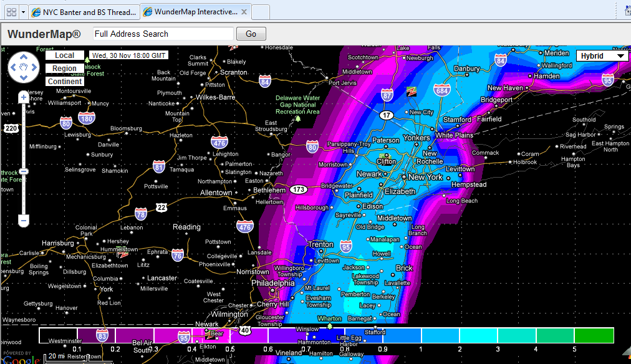The image size is (631, 364).
Task: Click the I-84 shield near Scranton
Action: coord(265,82)
